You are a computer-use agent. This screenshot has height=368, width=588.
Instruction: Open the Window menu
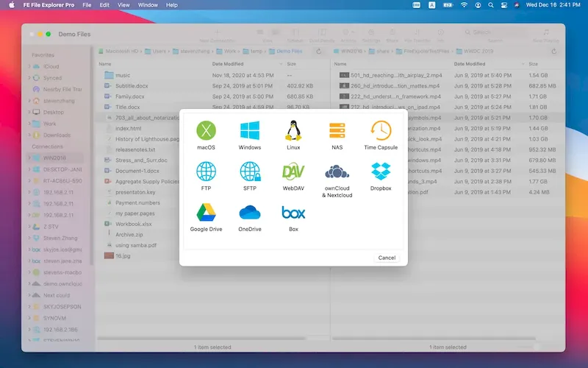pyautogui.click(x=148, y=5)
